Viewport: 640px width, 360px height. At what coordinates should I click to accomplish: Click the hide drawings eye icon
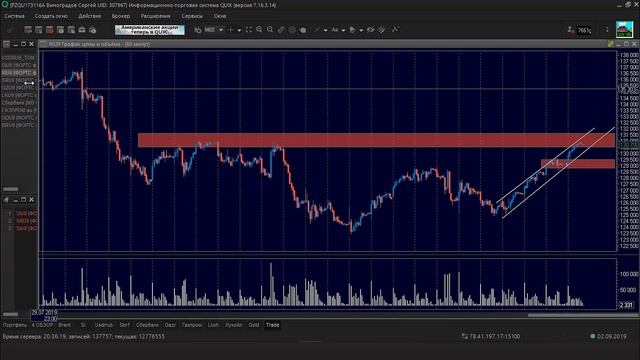[x=371, y=30]
